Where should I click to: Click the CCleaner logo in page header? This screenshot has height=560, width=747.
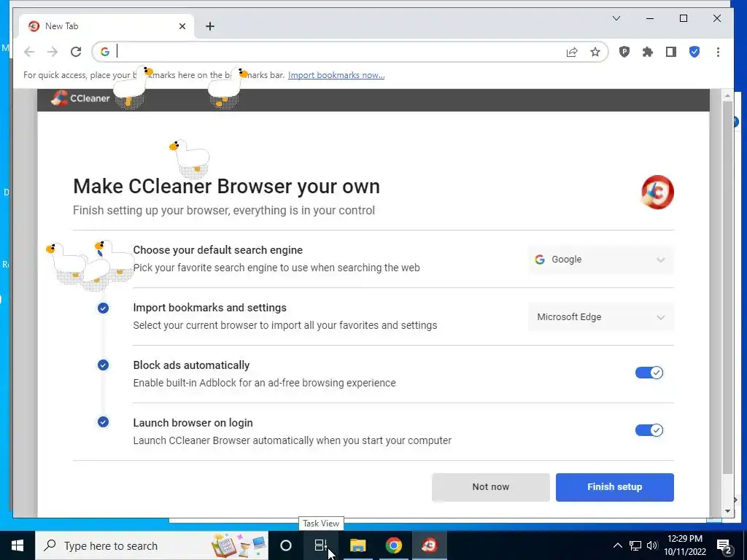click(x=80, y=98)
